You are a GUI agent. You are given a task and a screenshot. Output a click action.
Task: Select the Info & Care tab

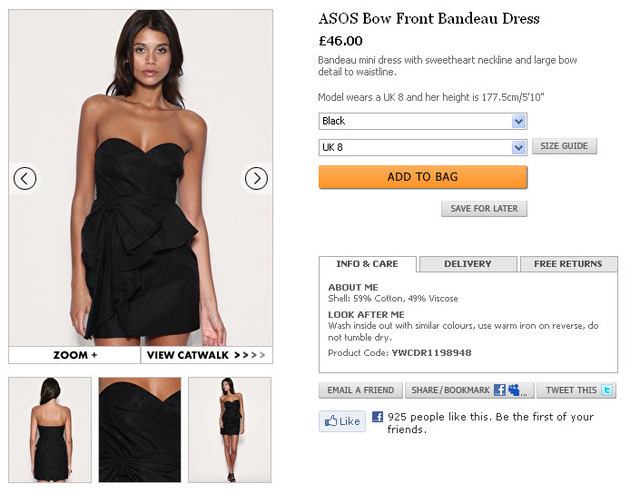367,264
